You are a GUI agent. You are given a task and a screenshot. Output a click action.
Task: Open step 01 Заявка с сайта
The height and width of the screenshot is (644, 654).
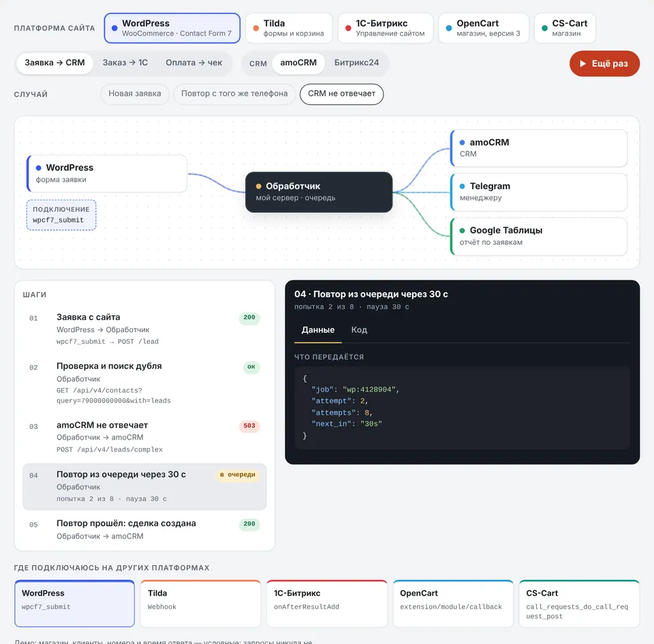pos(144,329)
